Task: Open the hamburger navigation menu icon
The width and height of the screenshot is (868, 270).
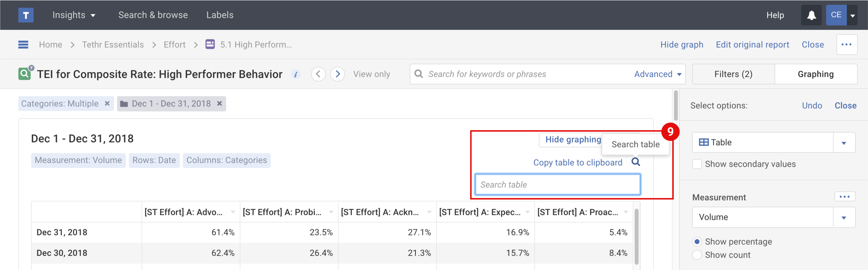Action: [23, 44]
